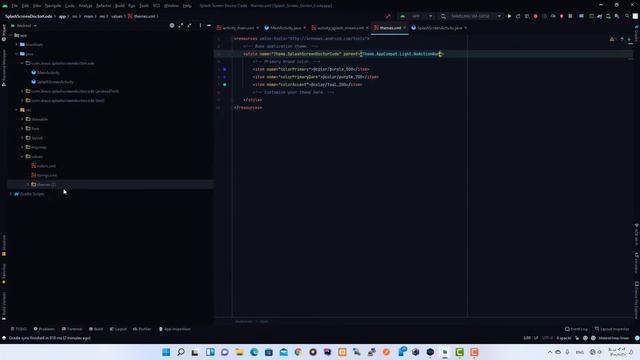Collapse the java folder
Image resolution: width=640 pixels, height=360 pixels.
(17, 54)
